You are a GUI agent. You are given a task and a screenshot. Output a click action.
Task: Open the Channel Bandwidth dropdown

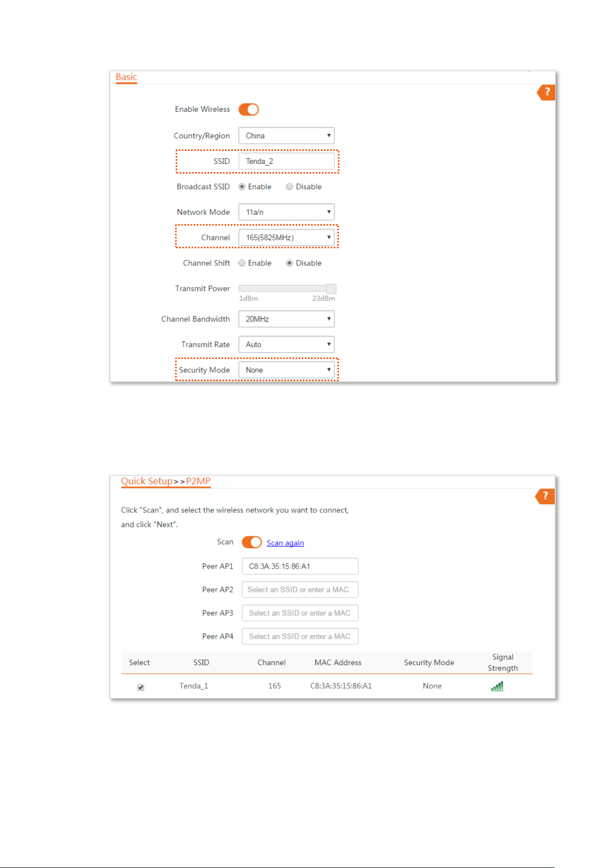pyautogui.click(x=286, y=319)
